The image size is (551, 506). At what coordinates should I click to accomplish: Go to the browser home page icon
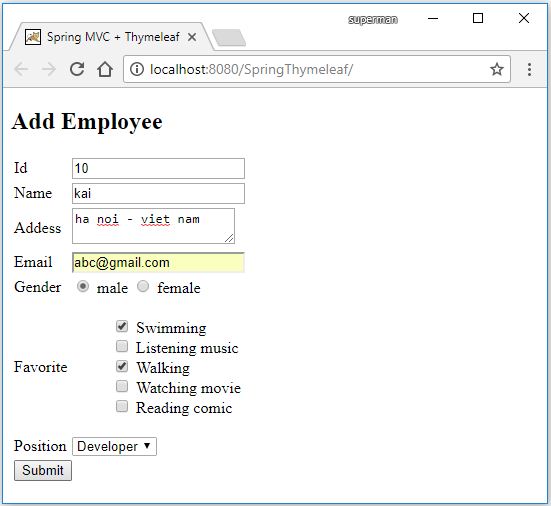(x=105, y=69)
